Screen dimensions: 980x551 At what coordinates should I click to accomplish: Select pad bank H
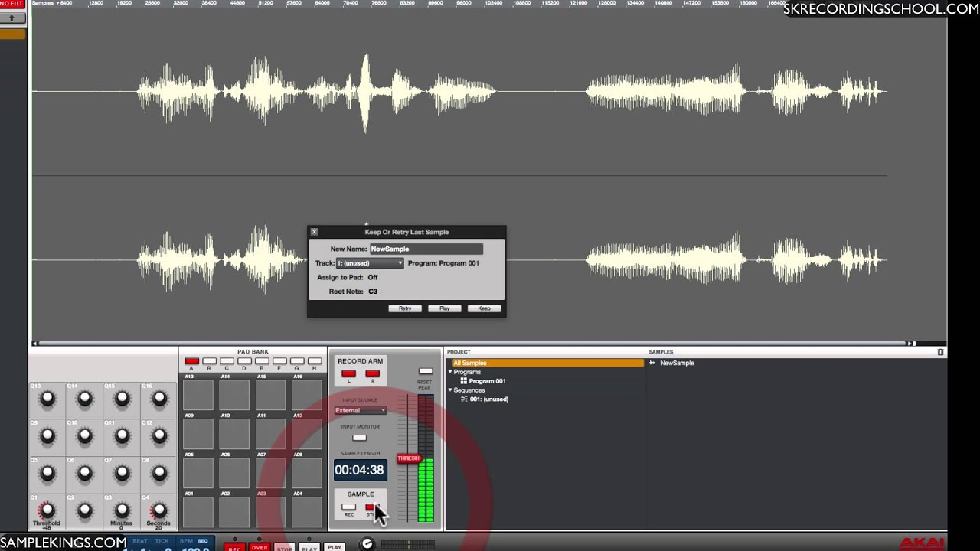315,361
